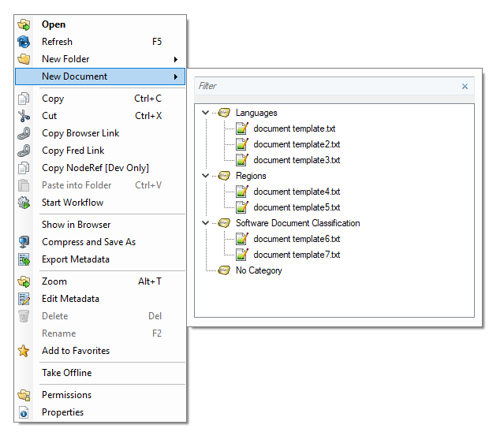Screen dimensions: 504x447
Task: Click the Zoom folder icon
Action: 24,281
